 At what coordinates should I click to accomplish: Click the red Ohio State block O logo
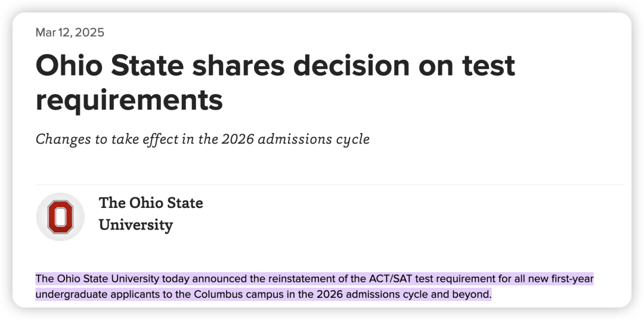(60, 217)
